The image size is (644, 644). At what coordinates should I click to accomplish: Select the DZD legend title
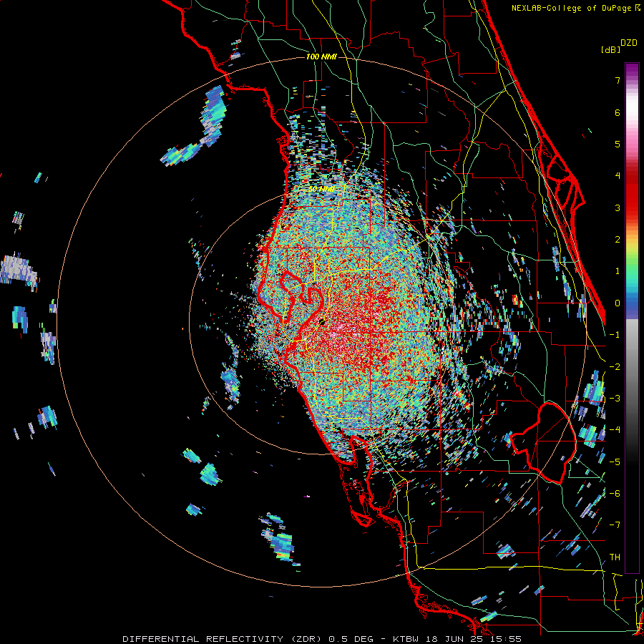click(x=629, y=43)
